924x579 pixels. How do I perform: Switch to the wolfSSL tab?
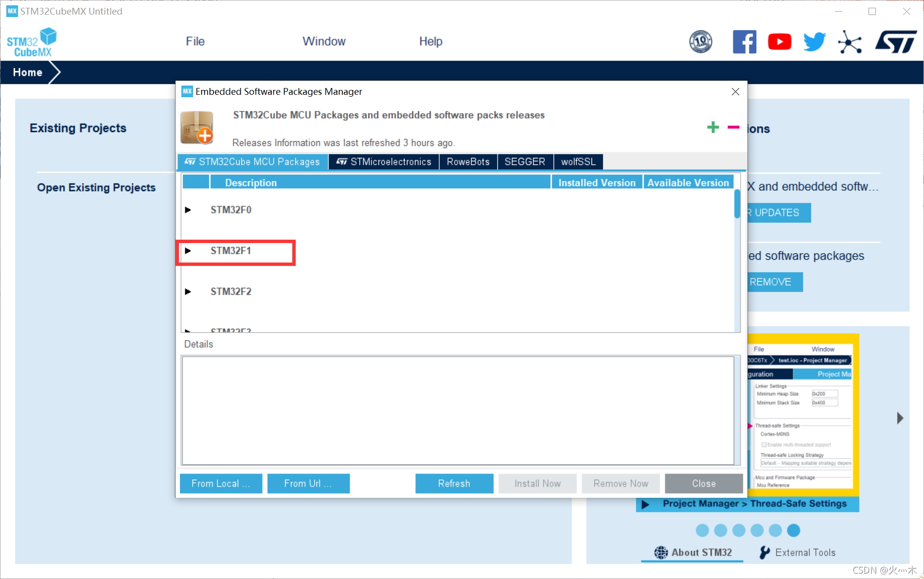coord(578,162)
